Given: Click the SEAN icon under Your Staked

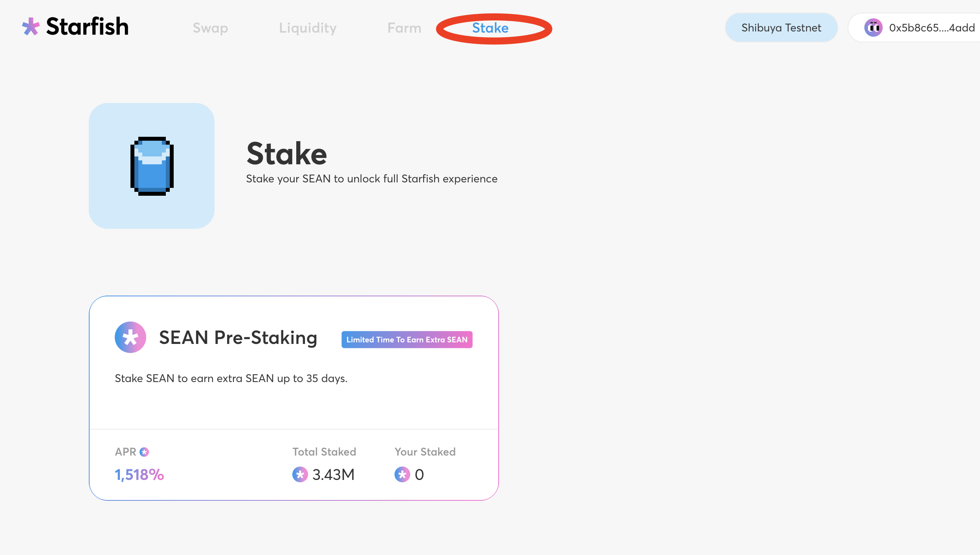Looking at the screenshot, I should 402,474.
